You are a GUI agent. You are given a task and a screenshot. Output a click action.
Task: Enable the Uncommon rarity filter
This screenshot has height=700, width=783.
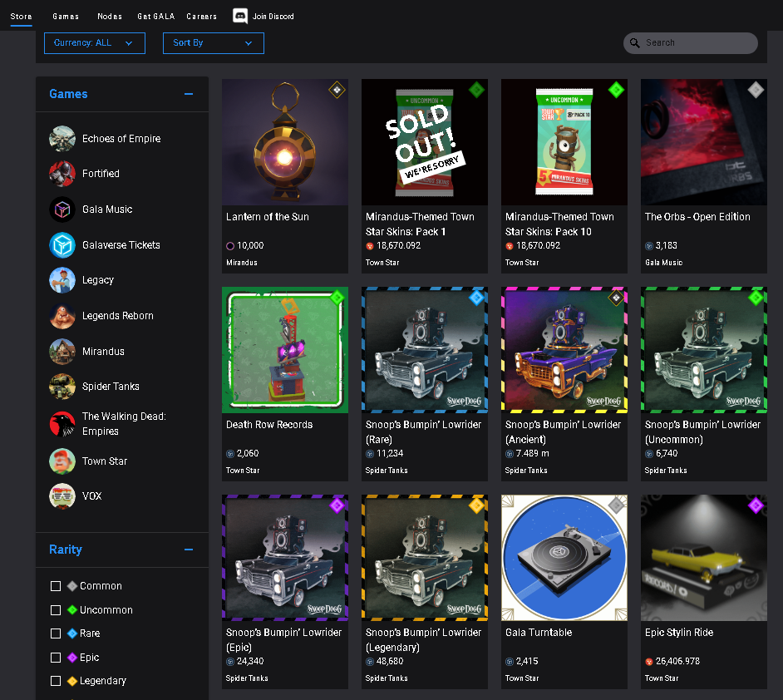[x=56, y=610]
